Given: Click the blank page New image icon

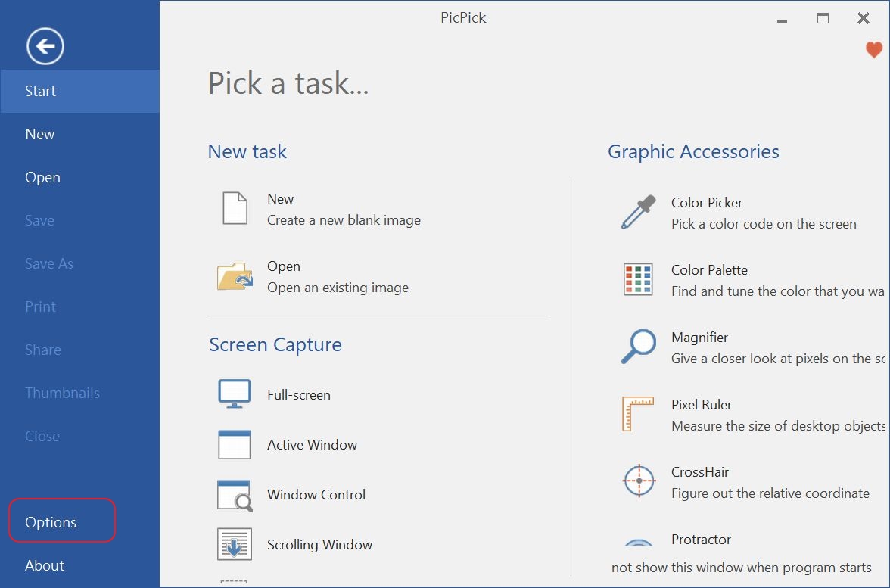Looking at the screenshot, I should click(235, 208).
